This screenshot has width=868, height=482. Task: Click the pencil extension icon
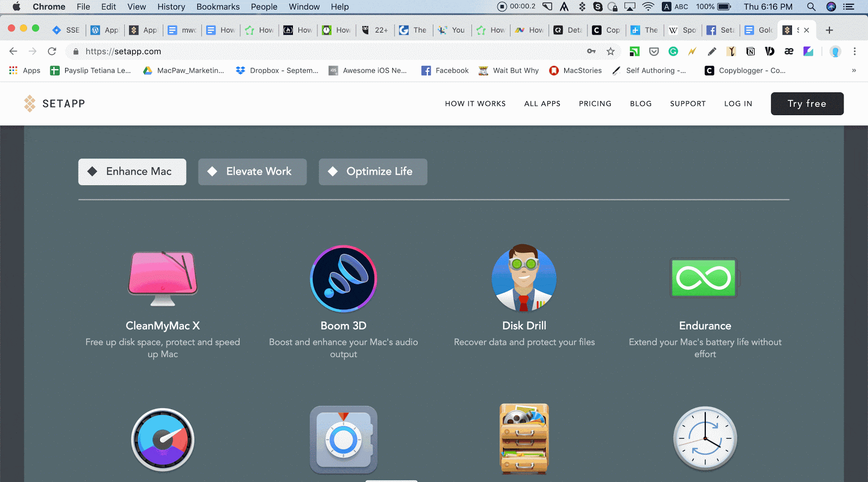coord(712,51)
